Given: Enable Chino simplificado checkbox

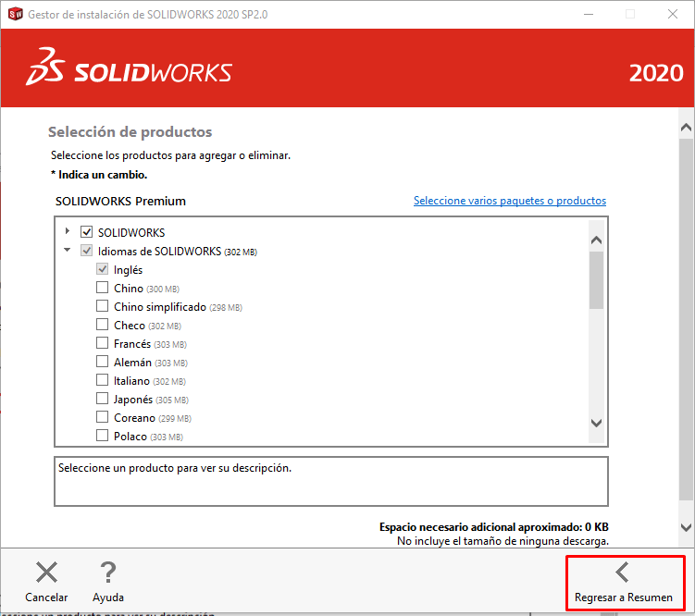Looking at the screenshot, I should pyautogui.click(x=102, y=306).
